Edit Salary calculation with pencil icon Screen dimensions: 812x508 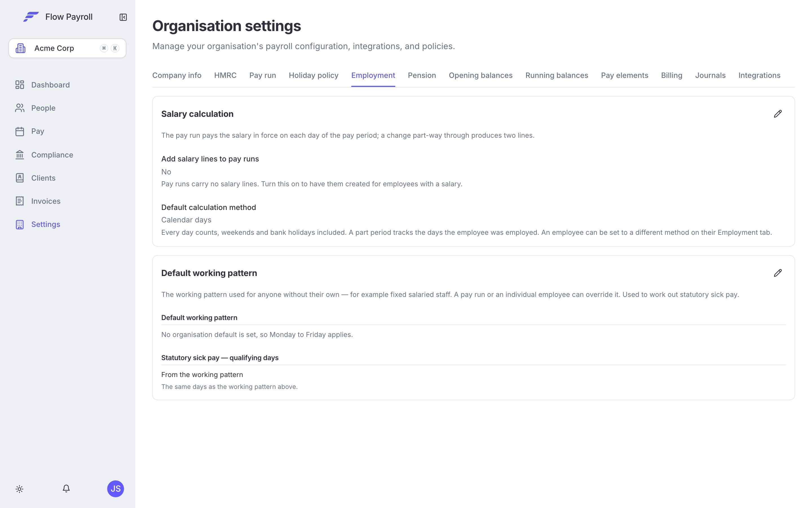click(x=778, y=114)
